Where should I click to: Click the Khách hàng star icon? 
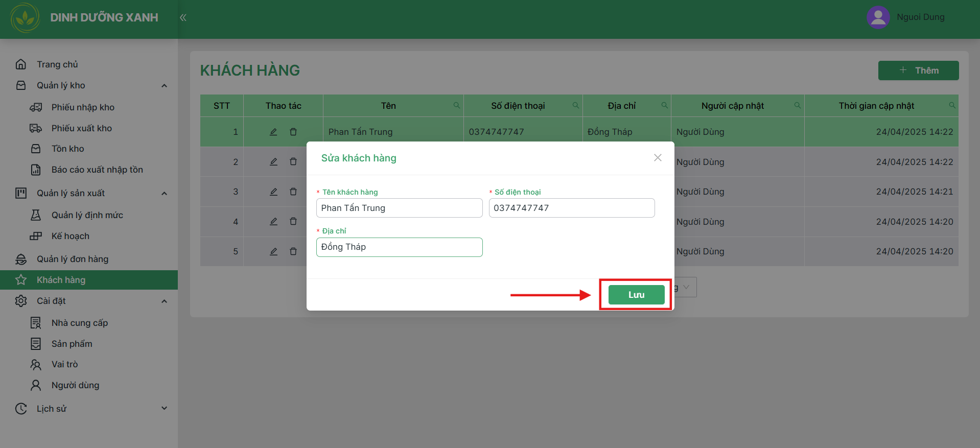[x=21, y=280]
